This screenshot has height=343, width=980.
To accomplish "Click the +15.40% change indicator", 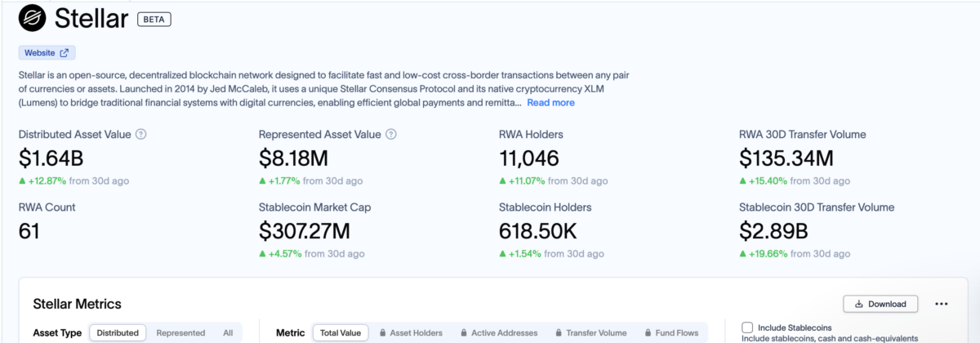I will (762, 180).
